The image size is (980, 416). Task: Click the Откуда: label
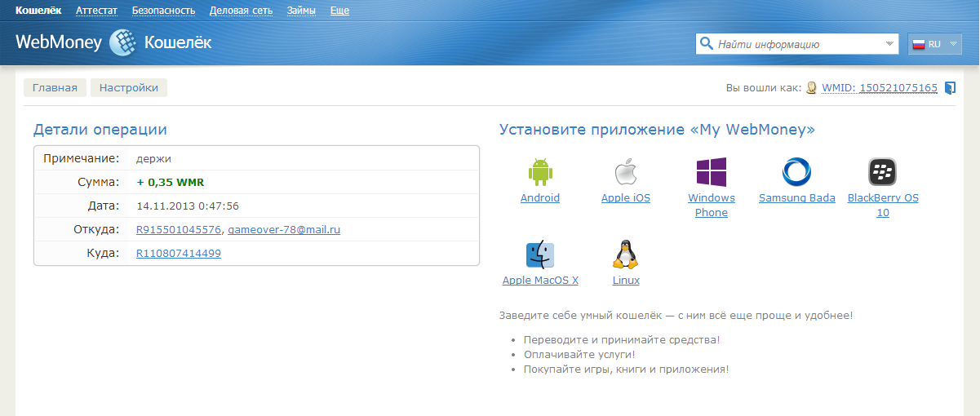point(96,230)
